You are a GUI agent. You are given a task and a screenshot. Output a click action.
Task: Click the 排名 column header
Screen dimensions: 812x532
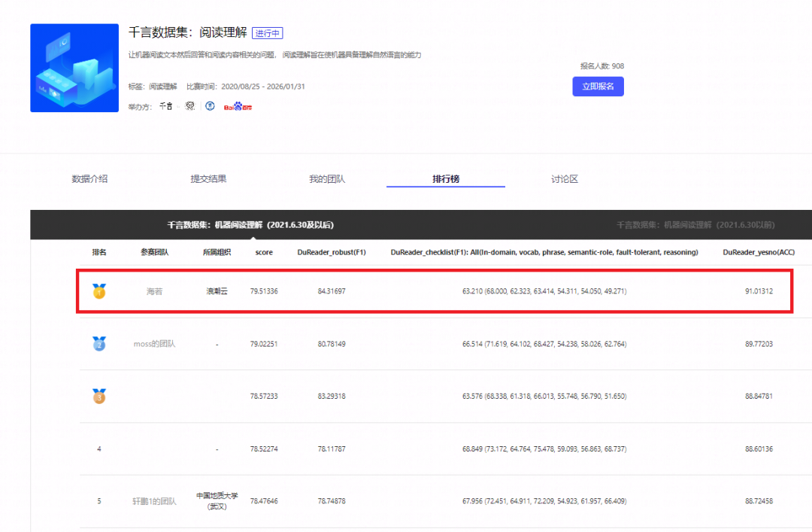coord(99,253)
